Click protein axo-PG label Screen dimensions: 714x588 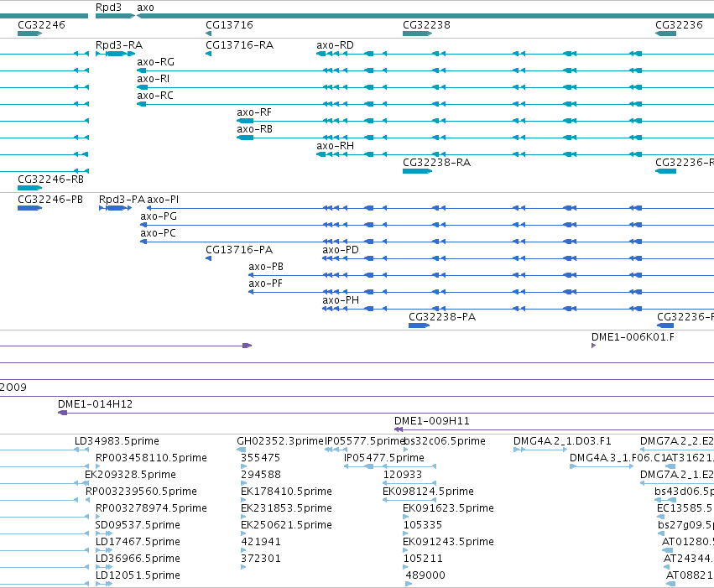click(x=159, y=216)
